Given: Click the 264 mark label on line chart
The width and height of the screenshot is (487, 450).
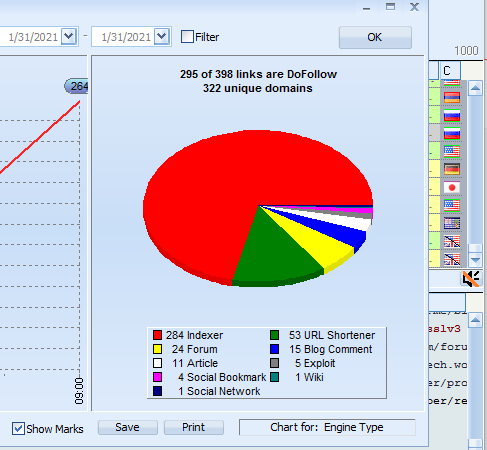Looking at the screenshot, I should (77, 86).
